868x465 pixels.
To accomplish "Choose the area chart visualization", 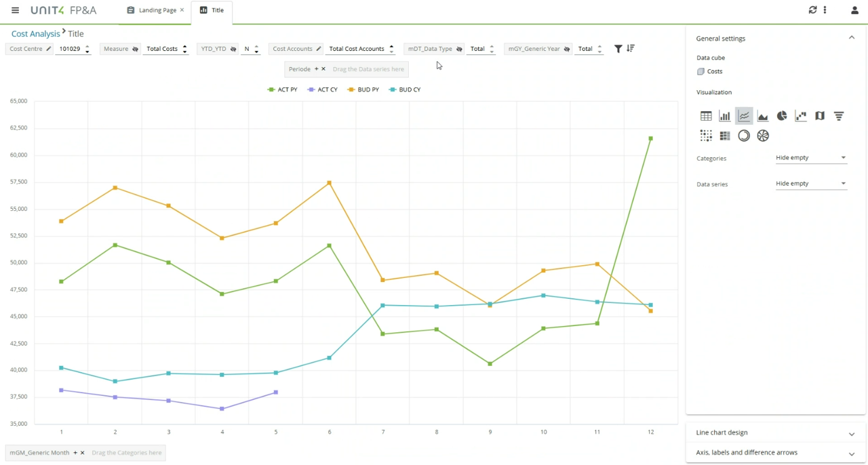I will pyautogui.click(x=763, y=115).
